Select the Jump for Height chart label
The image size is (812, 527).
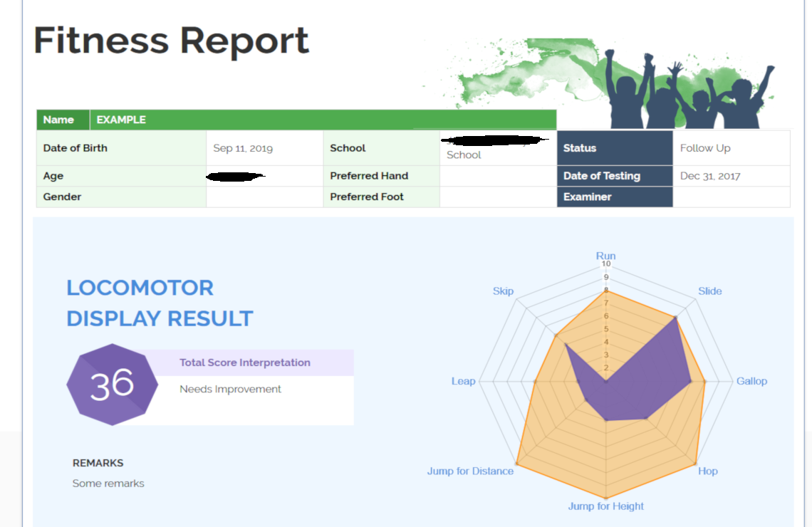coord(605,506)
